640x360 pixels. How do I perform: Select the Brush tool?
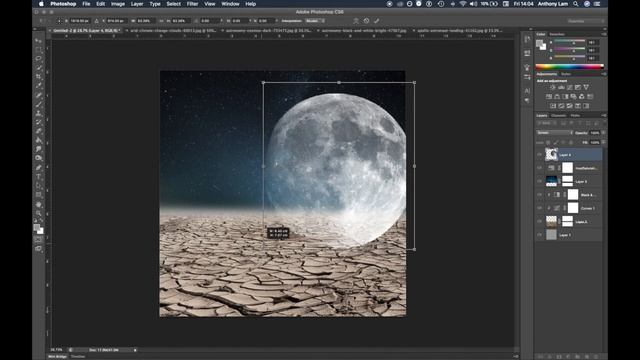38,104
